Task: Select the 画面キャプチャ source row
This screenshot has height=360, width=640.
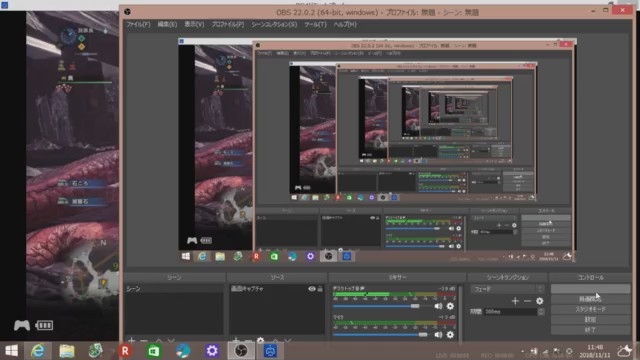Action: (277, 289)
